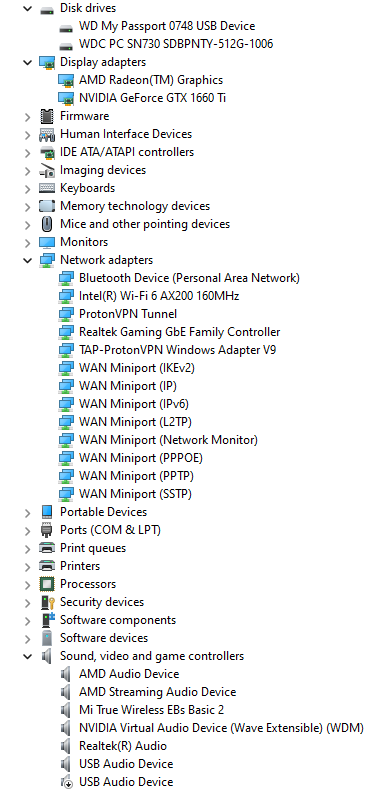
Task: Click the Ports (COM & LPT) connector icon
Action: (47, 530)
